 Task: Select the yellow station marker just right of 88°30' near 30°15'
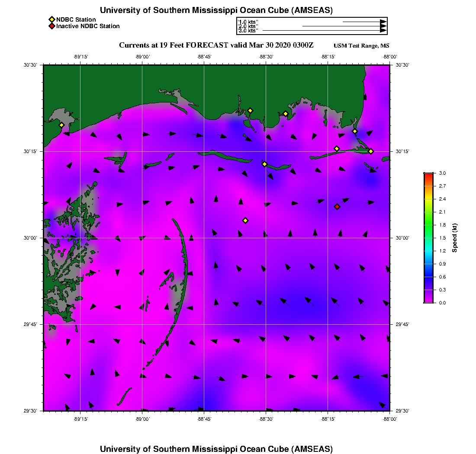point(264,164)
